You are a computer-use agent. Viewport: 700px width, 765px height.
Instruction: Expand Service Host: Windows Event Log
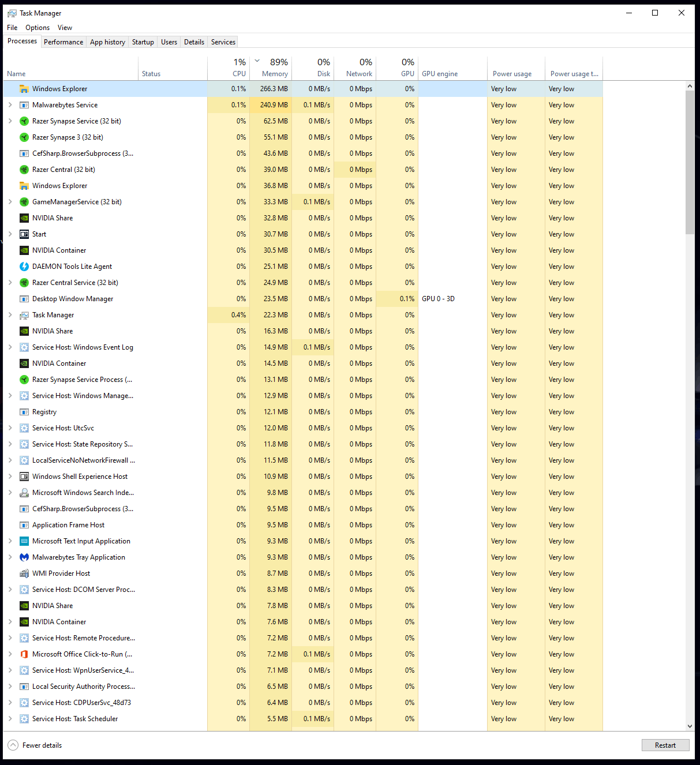click(x=10, y=347)
